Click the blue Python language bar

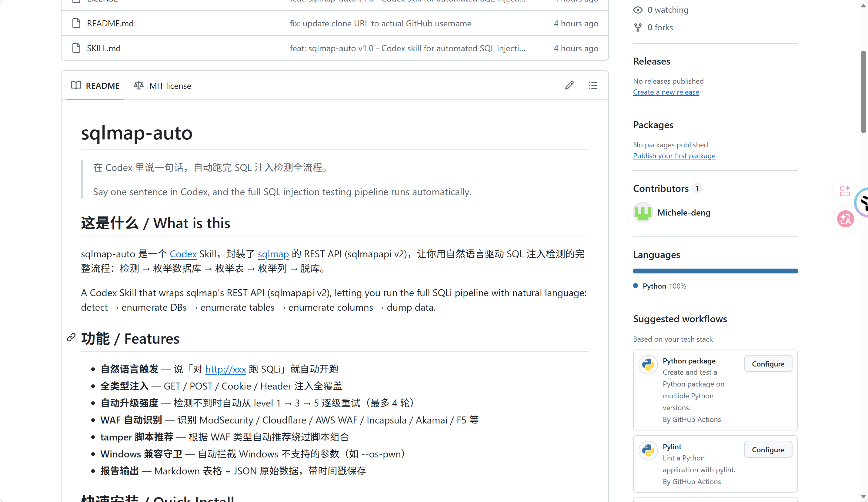pos(716,271)
